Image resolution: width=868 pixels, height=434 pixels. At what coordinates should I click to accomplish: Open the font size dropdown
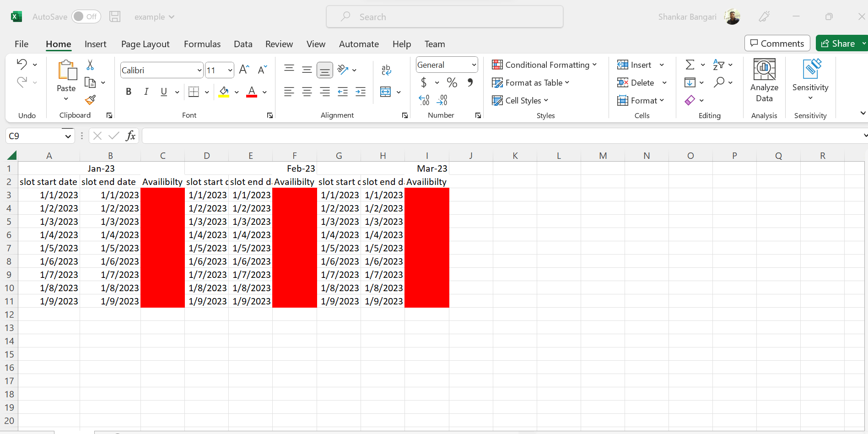[230, 70]
